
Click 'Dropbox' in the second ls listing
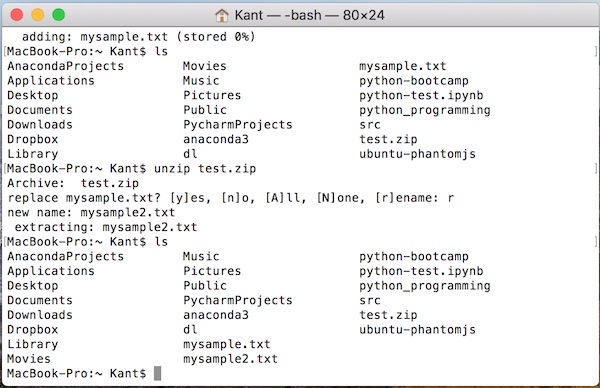33,329
